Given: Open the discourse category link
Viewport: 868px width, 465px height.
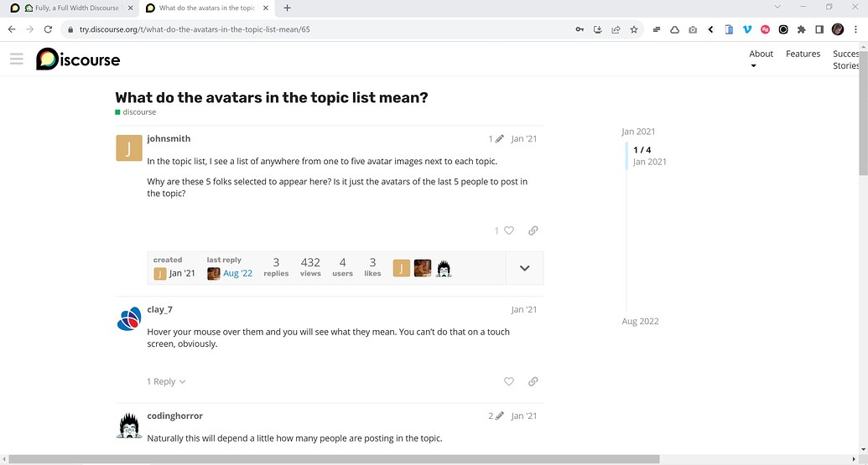Looking at the screenshot, I should coord(139,112).
